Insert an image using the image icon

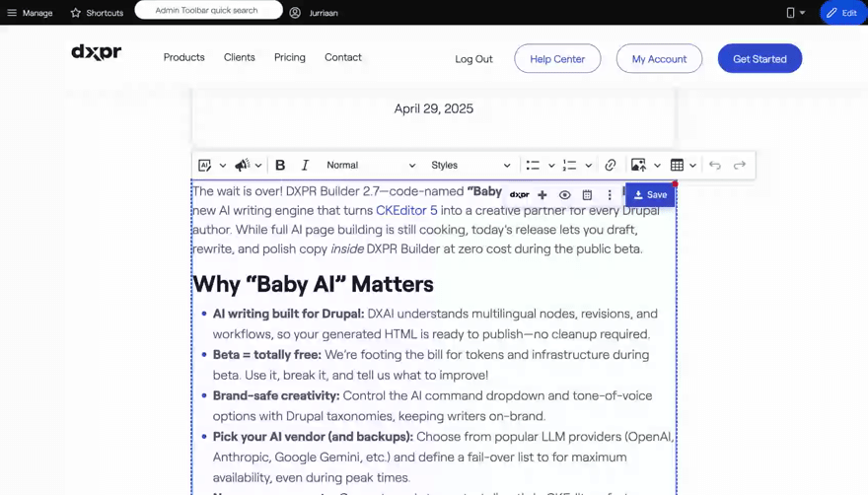(x=638, y=166)
